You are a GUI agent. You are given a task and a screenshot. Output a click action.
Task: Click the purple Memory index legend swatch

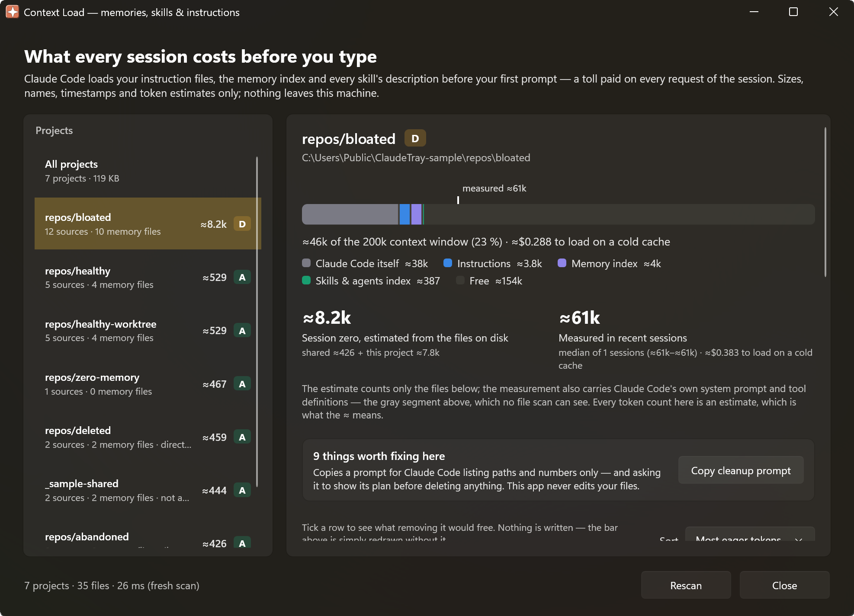tap(562, 263)
